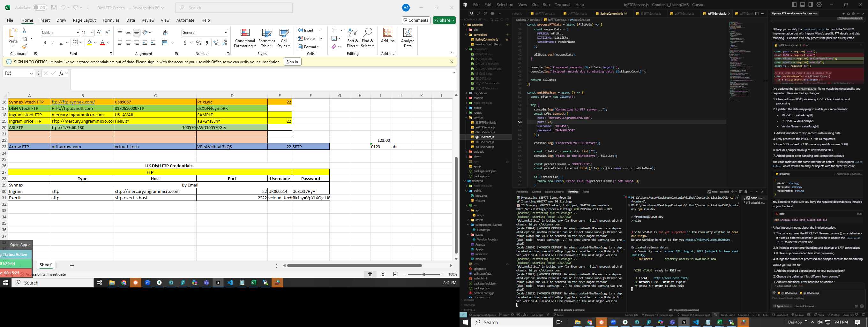Click the Excel zoom slider
The image size is (868, 327).
point(424,274)
